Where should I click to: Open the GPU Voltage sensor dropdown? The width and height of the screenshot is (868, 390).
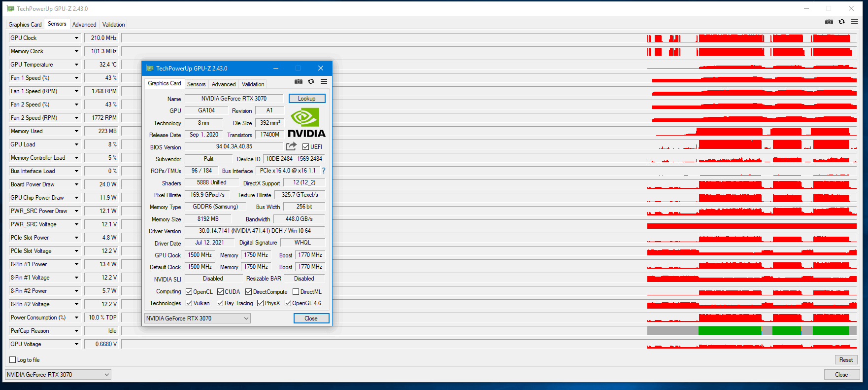[76, 344]
